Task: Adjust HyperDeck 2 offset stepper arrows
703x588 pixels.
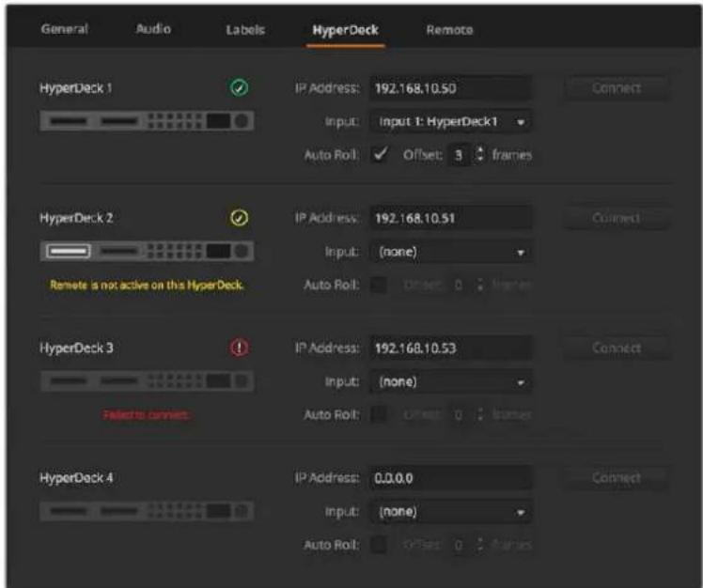Action: tap(479, 285)
